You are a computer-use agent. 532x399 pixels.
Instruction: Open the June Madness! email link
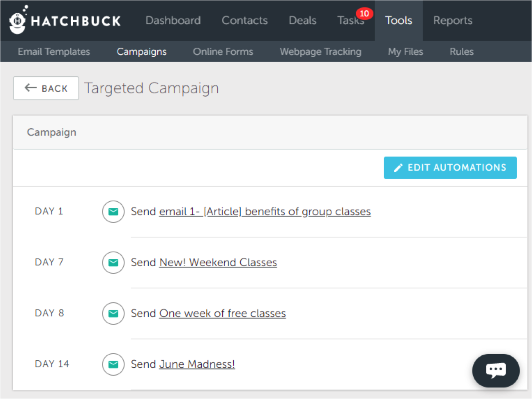click(x=197, y=364)
